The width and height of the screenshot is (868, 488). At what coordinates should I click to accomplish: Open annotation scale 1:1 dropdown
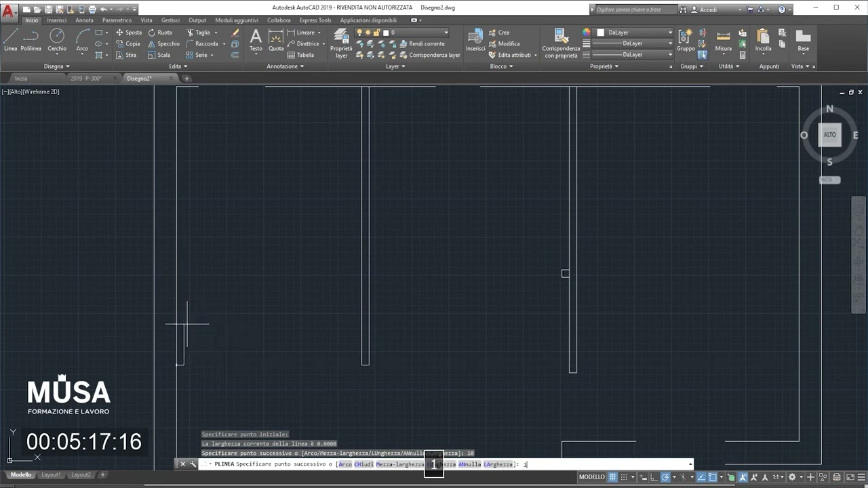click(x=778, y=477)
